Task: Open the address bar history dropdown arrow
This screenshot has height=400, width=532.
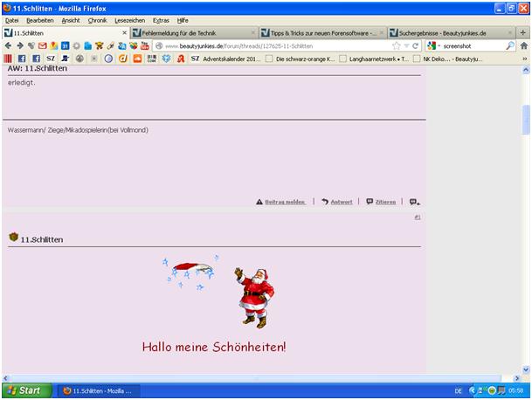Action: point(406,45)
